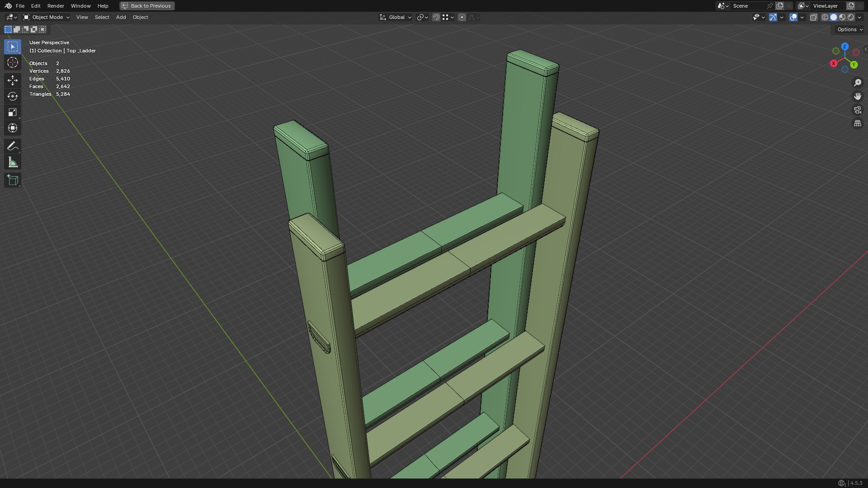Switch to Wireframe shading
The width and height of the screenshot is (868, 488).
(825, 17)
